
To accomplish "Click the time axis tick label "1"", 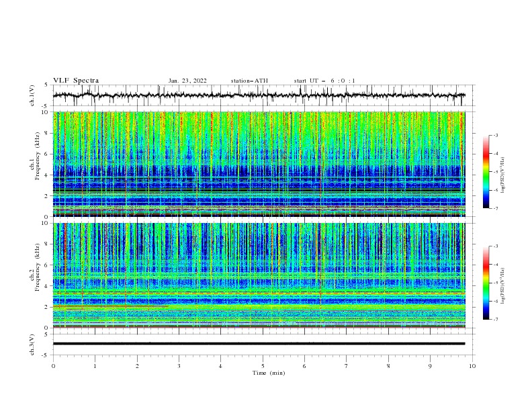I will point(95,366).
